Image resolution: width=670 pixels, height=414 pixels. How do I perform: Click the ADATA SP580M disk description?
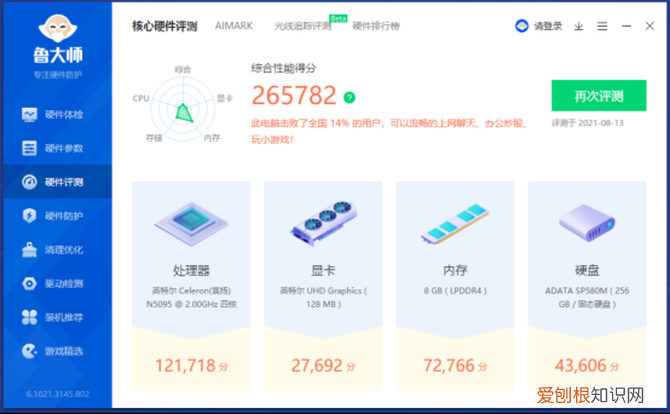coord(587,297)
